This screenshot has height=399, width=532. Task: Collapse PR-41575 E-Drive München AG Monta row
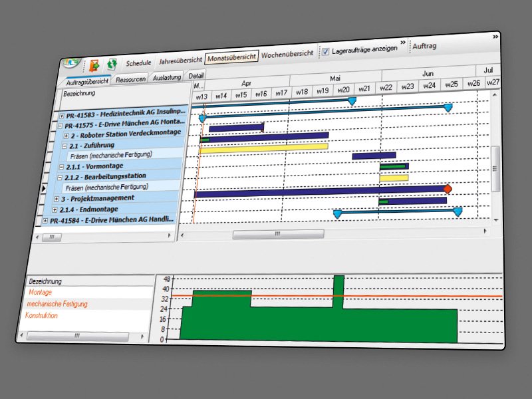tap(60, 126)
